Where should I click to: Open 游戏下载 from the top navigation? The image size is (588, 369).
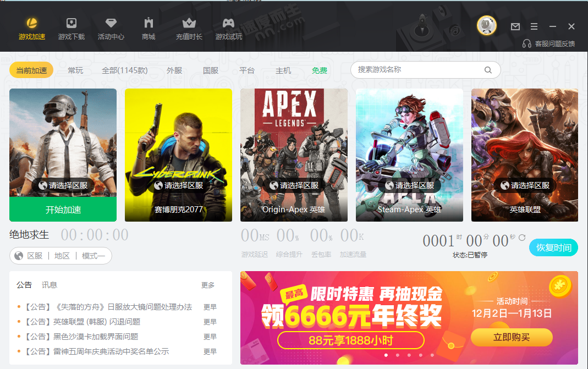click(x=71, y=26)
